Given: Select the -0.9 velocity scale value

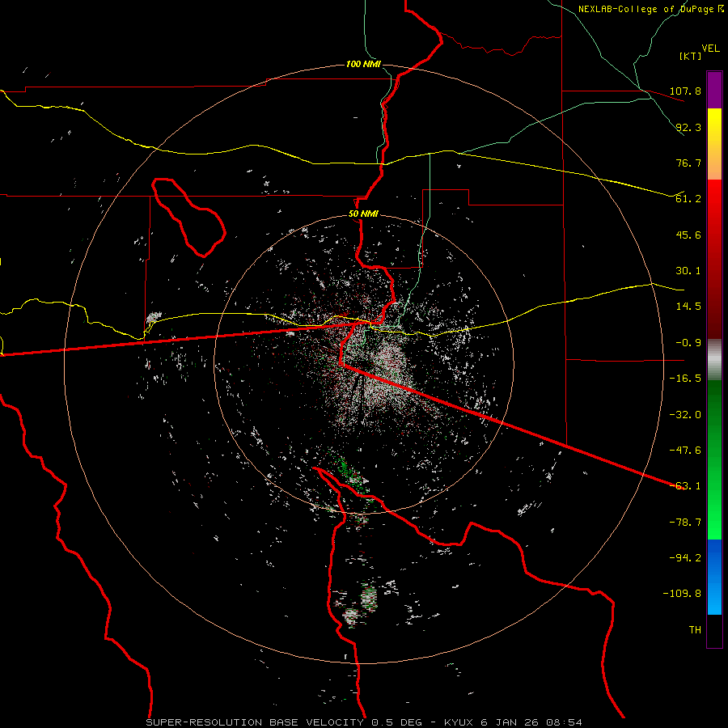Looking at the screenshot, I should coord(688,343).
